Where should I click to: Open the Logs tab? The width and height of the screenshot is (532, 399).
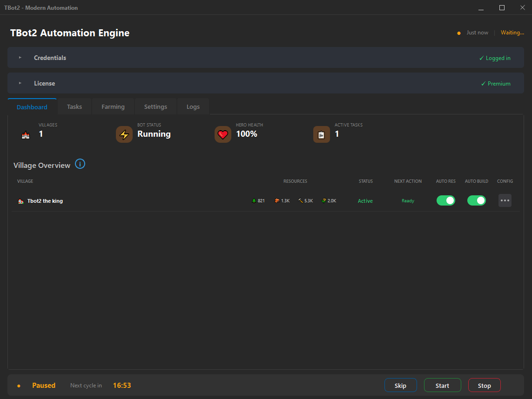click(x=193, y=106)
